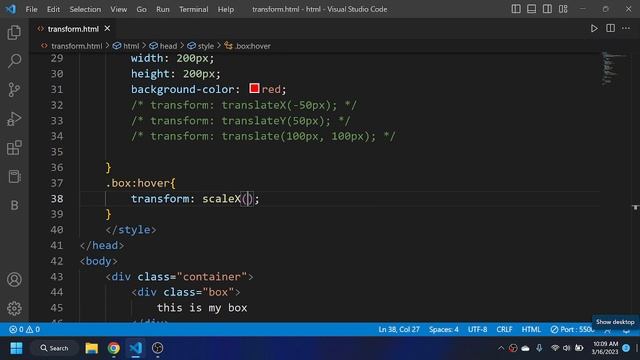640x360 pixels.
Task: Open the Explorer view in activity bar
Action: tap(14, 32)
